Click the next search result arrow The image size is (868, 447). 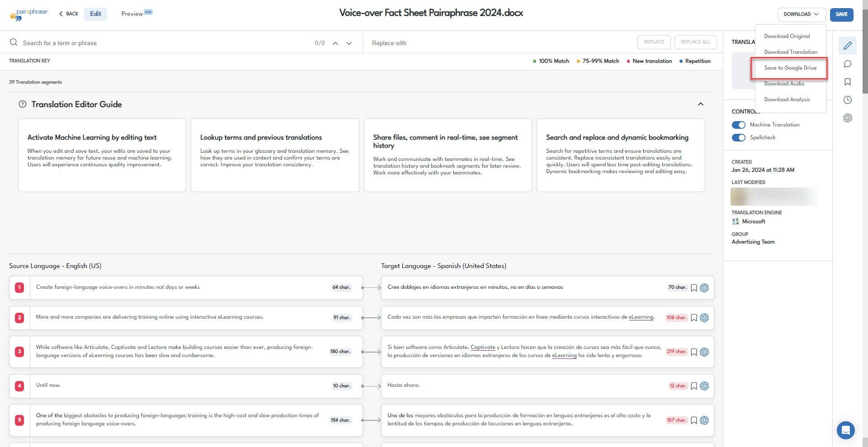coord(349,43)
